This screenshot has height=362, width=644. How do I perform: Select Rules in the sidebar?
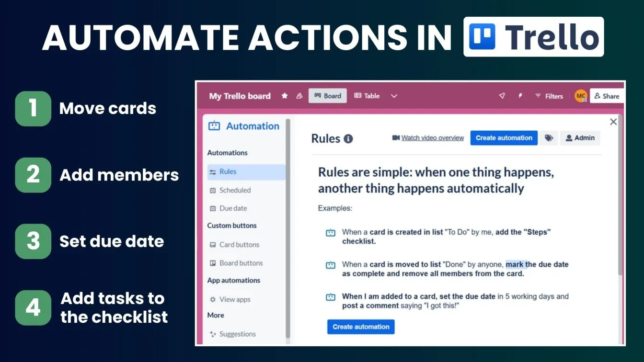click(x=246, y=171)
